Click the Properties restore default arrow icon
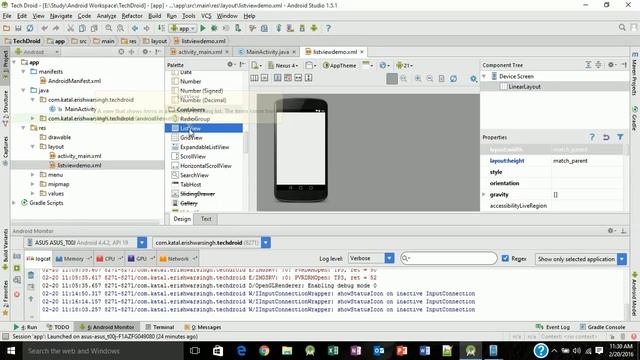The width and height of the screenshot is (640, 360). coord(606,137)
